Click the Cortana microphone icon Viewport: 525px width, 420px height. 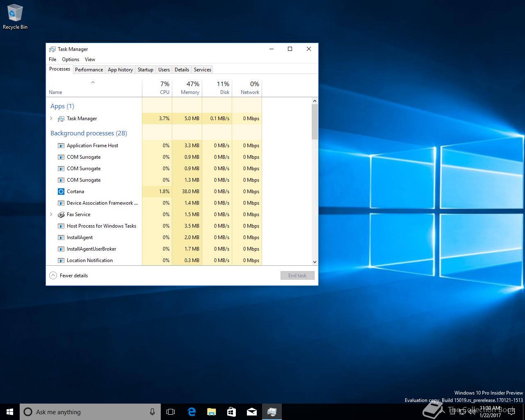click(x=152, y=412)
